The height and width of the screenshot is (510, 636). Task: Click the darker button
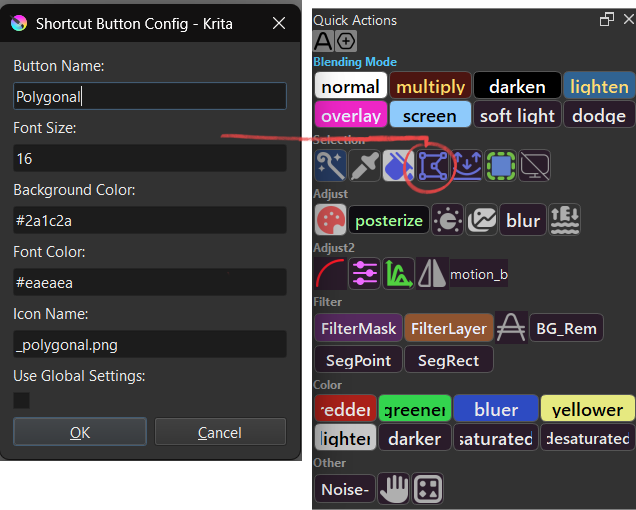pyautogui.click(x=415, y=438)
